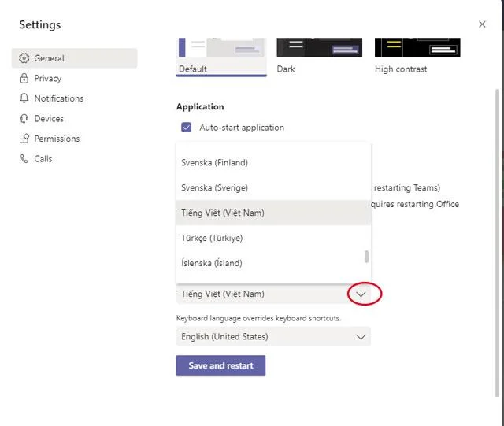
Task: Click the Permissions apps icon
Action: [x=24, y=139]
